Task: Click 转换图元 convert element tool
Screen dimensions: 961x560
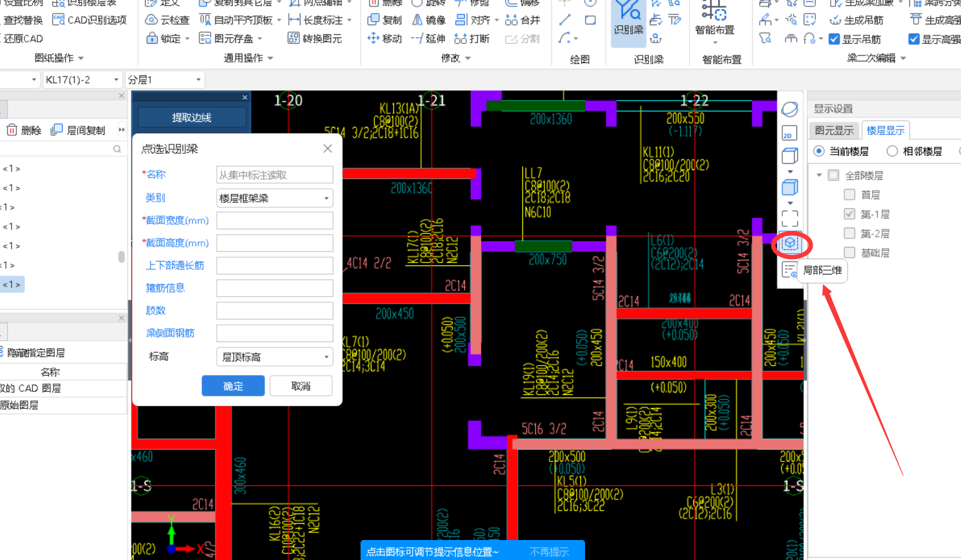Action: pos(315,39)
